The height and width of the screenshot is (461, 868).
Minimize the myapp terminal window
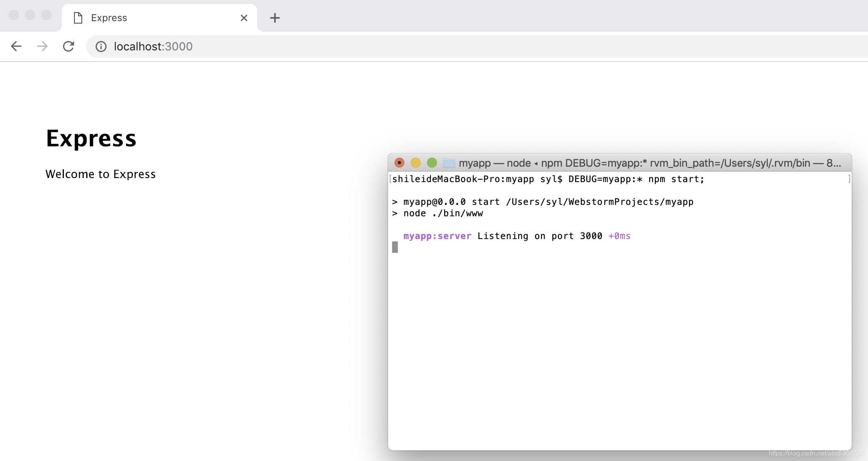(416, 163)
